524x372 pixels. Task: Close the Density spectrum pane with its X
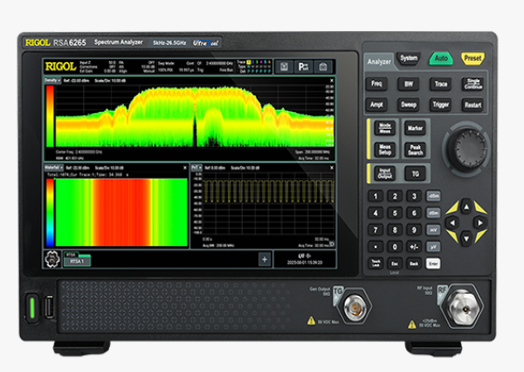(x=332, y=81)
